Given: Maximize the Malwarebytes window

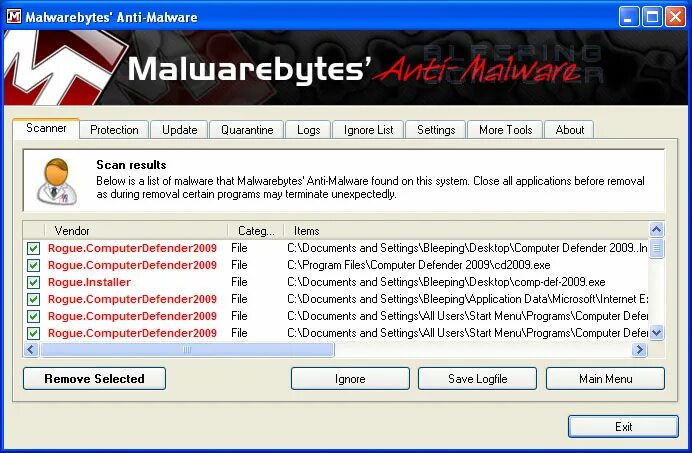Looking at the screenshot, I should [x=652, y=17].
